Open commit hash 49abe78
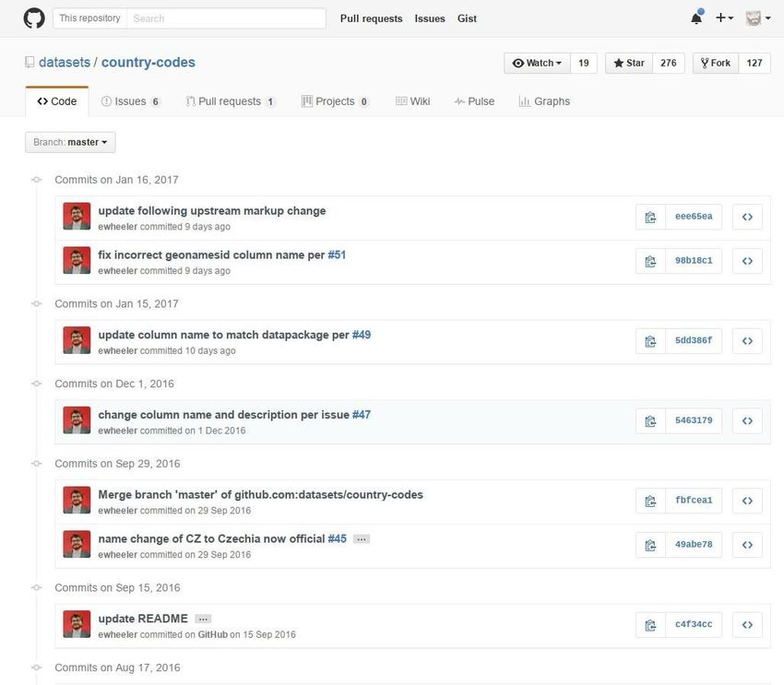Viewport: 784px width, 685px height. [x=694, y=545]
